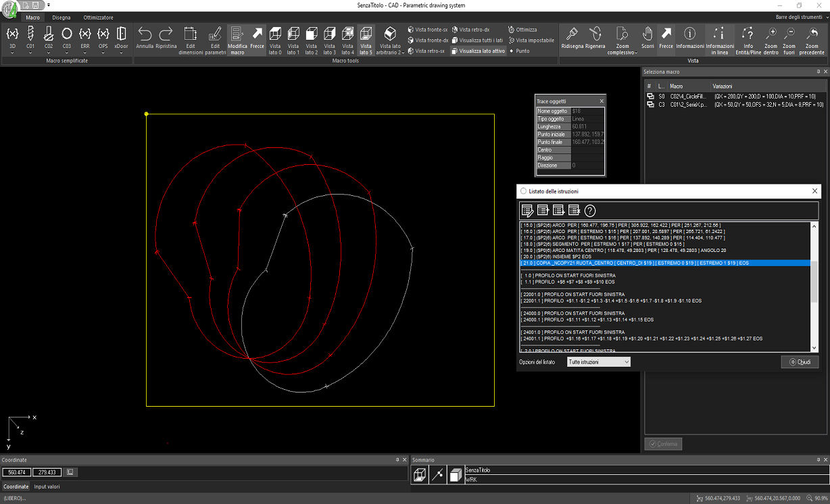Select instruction line 21.0 COPIA _NCOPY21
The image size is (830, 504).
[665, 263]
